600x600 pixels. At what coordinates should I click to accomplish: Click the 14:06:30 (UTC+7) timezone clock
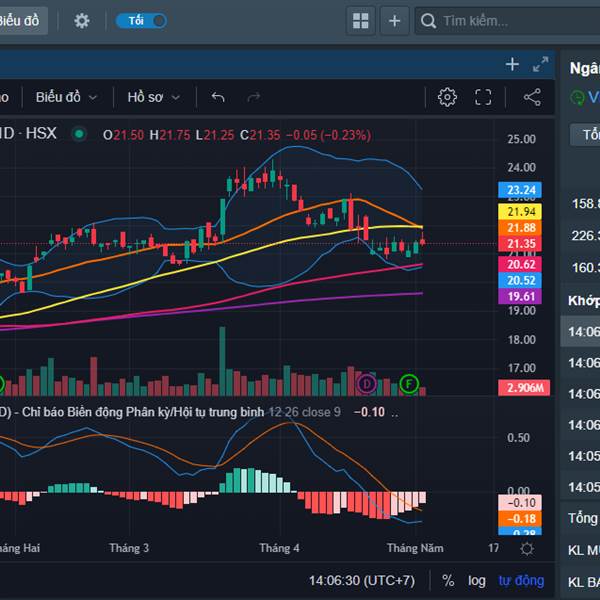click(362, 580)
